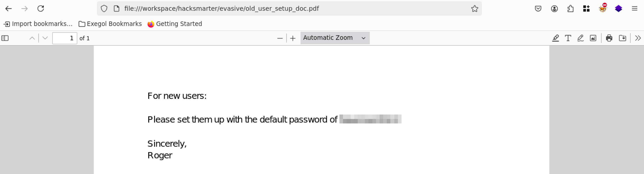Select the PDF draw tool
The height and width of the screenshot is (174, 644).
[580, 38]
